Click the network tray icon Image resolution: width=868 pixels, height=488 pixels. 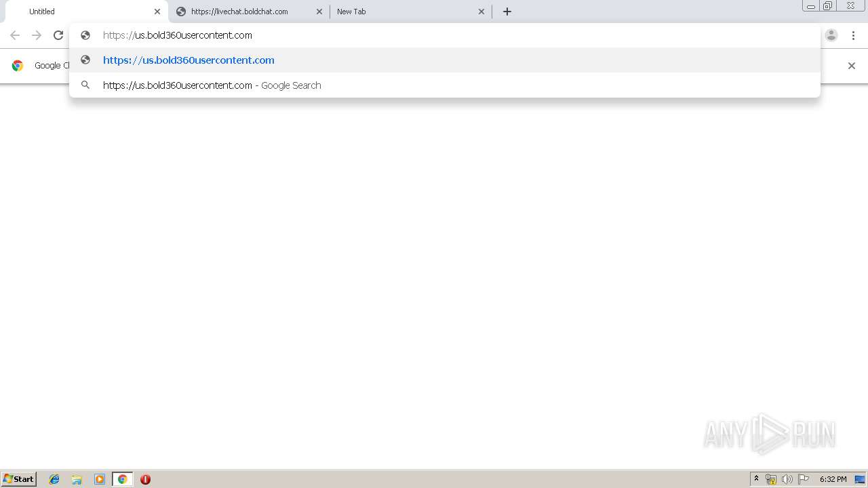pos(771,479)
